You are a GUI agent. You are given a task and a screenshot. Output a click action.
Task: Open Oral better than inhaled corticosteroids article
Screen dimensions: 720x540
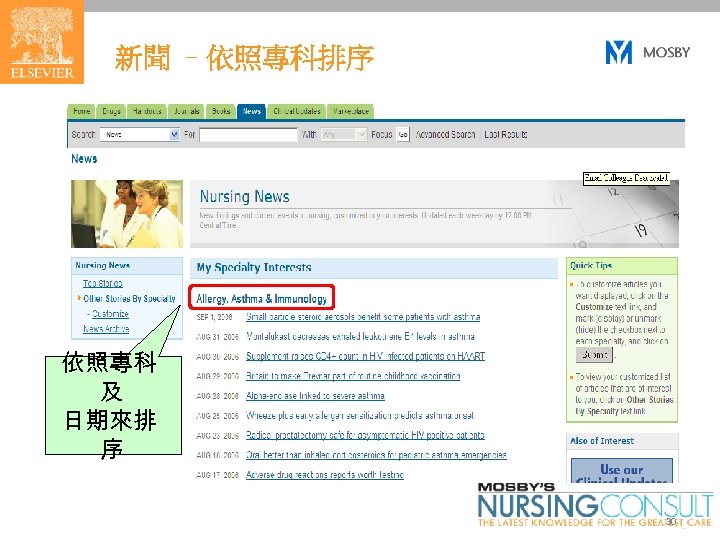point(376,455)
